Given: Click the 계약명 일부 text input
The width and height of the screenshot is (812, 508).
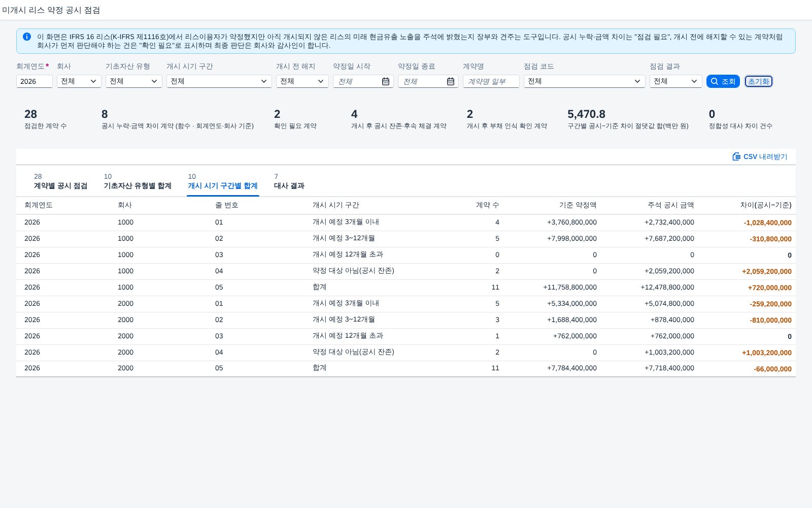Looking at the screenshot, I should [491, 81].
